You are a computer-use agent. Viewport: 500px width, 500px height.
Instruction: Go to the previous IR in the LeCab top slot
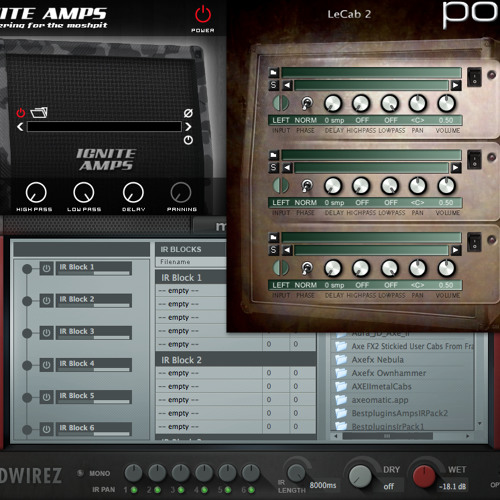click(287, 85)
